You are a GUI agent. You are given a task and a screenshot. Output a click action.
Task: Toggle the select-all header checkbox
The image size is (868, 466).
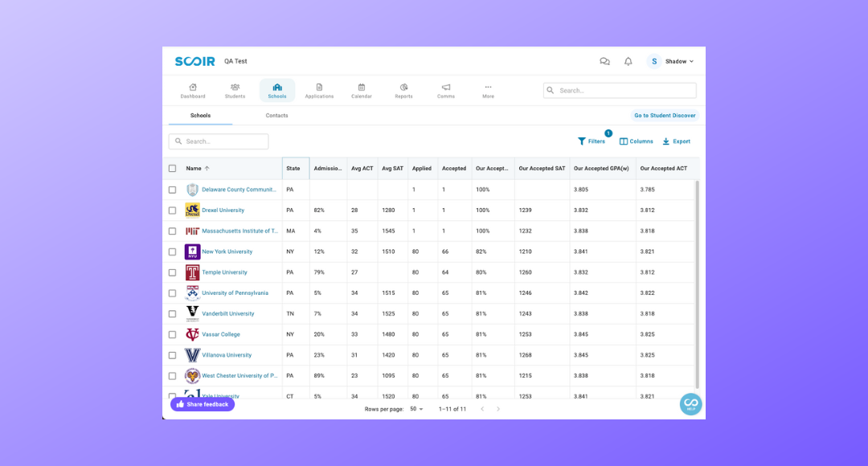pyautogui.click(x=172, y=168)
